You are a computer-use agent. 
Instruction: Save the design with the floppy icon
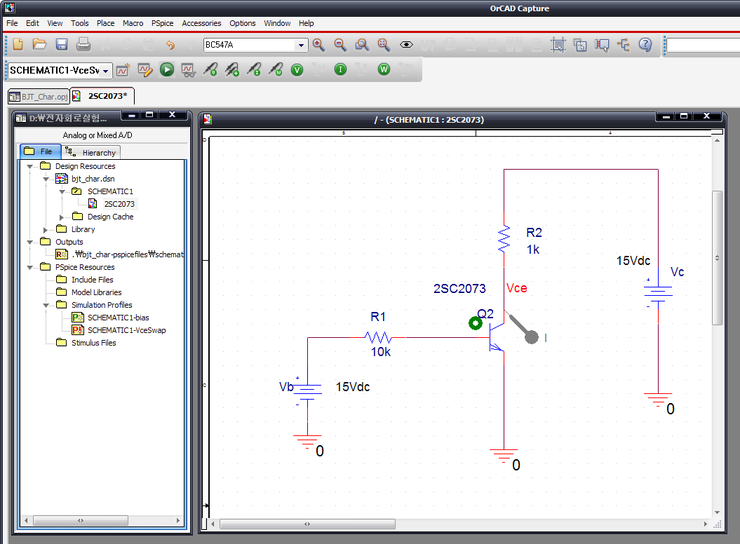61,44
